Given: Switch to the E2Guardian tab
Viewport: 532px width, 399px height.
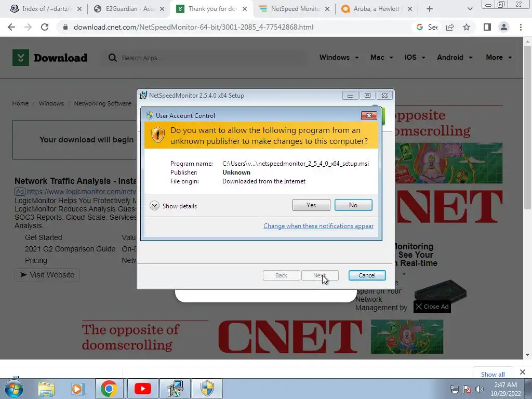Looking at the screenshot, I should 129,9.
